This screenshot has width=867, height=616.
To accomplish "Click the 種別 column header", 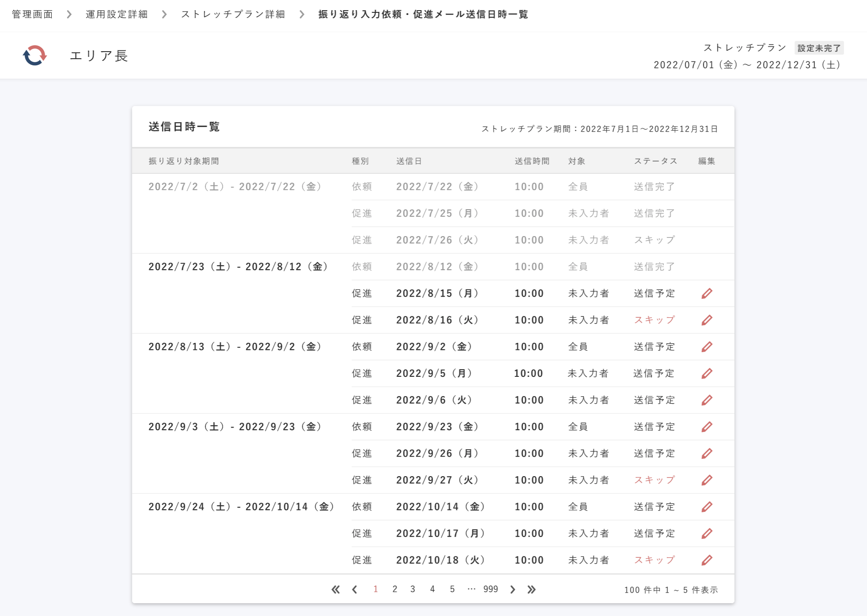I will coord(360,161).
